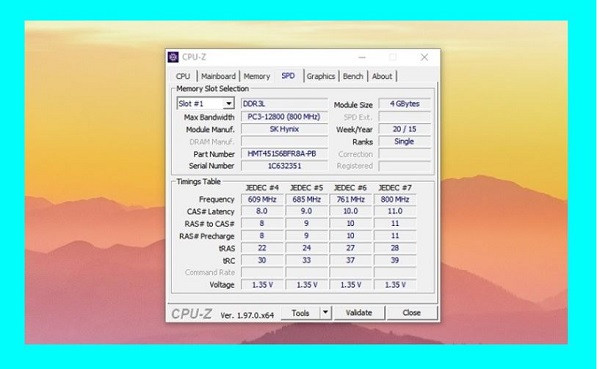The width and height of the screenshot is (600, 369).
Task: Open the Memory tab
Action: [257, 76]
